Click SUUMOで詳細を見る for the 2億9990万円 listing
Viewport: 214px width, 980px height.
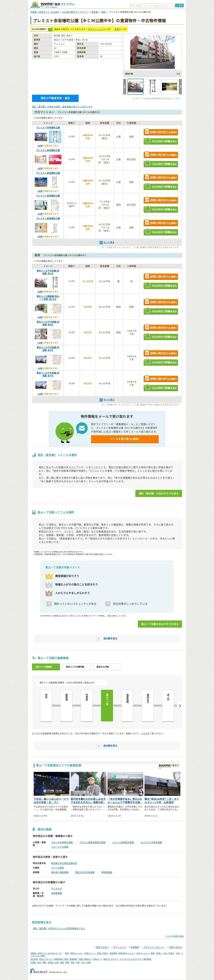161,209
